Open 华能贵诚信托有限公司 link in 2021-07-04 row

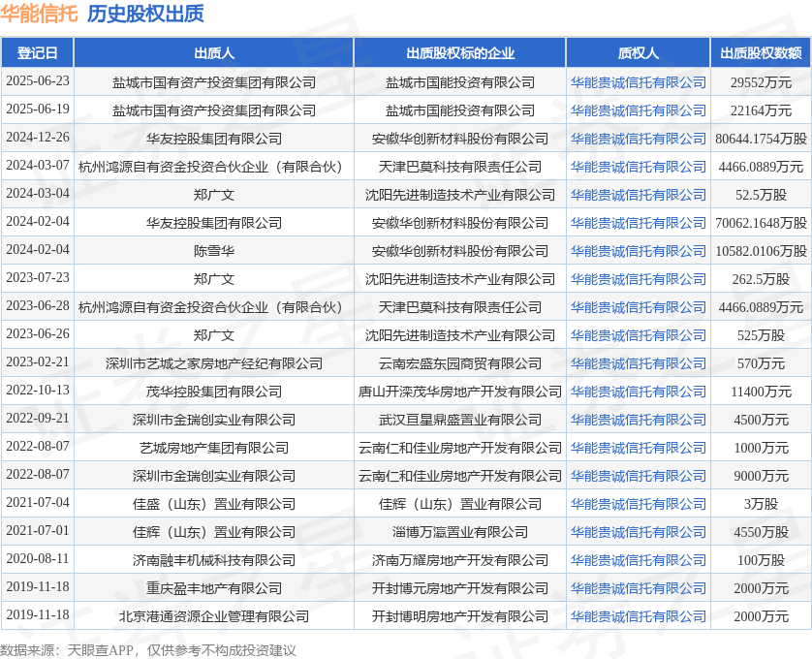(638, 504)
